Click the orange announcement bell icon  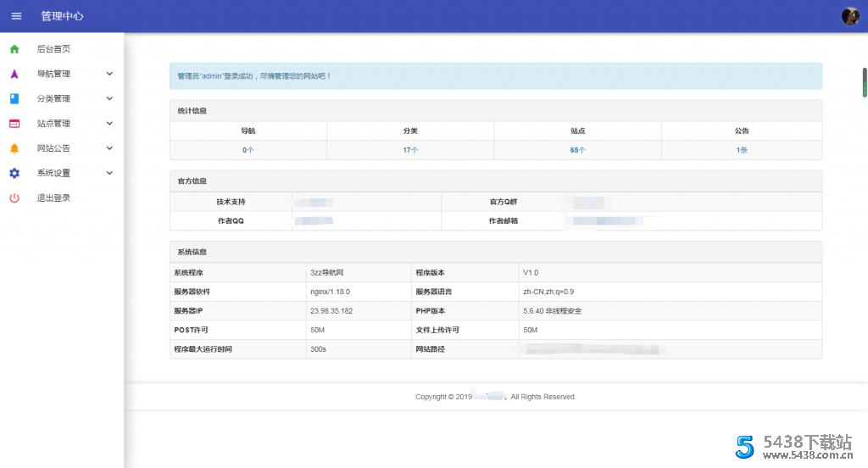(14, 148)
